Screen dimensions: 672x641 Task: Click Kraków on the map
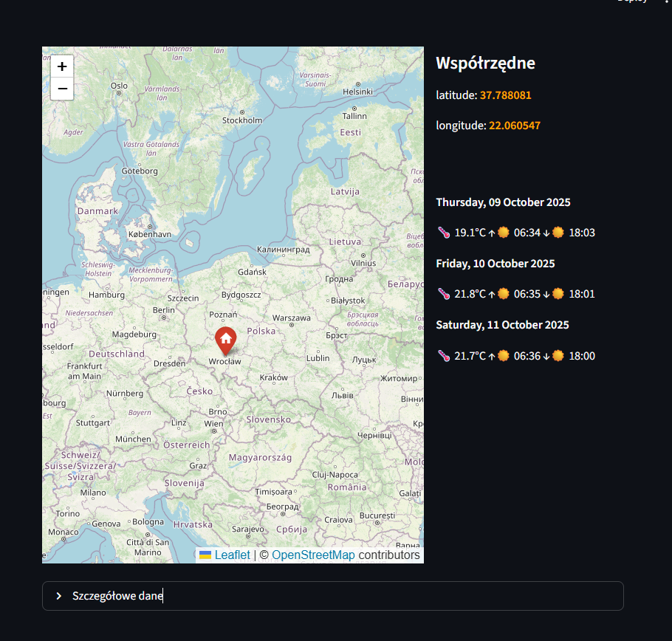(x=273, y=377)
